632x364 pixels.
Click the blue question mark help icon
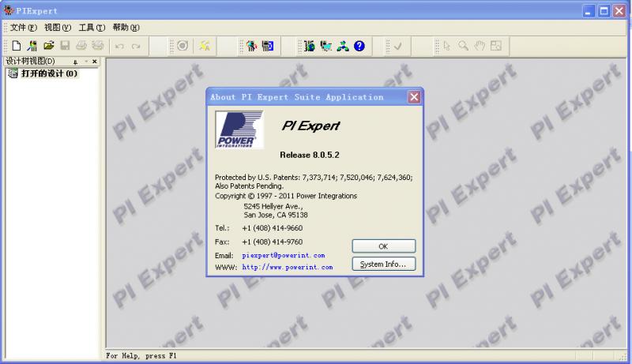tap(359, 46)
